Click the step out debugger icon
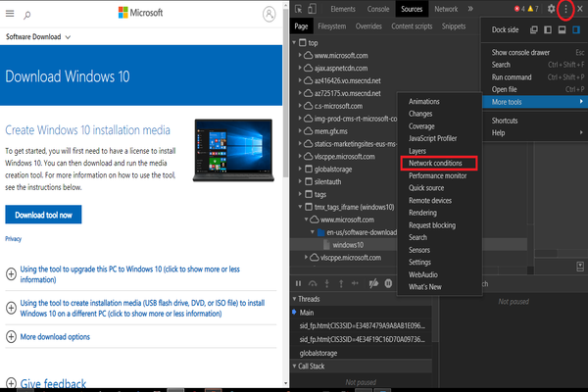This screenshot has width=588, height=392. (x=341, y=283)
